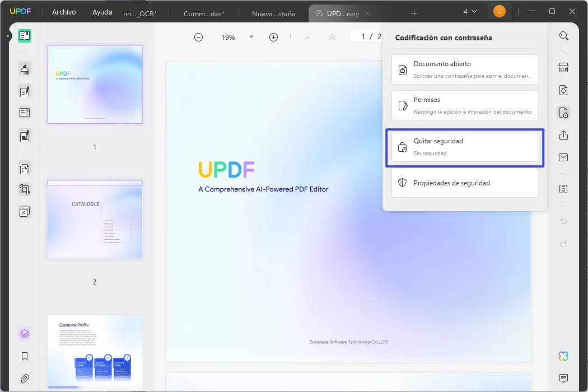Send the file by email icon
Image resolution: width=588 pixels, height=392 pixels.
pos(563,157)
